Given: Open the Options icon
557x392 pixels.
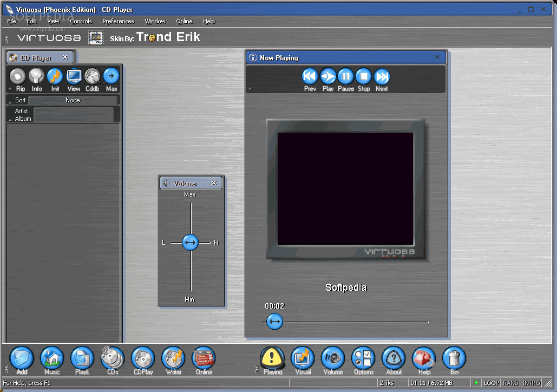Looking at the screenshot, I should [x=363, y=358].
